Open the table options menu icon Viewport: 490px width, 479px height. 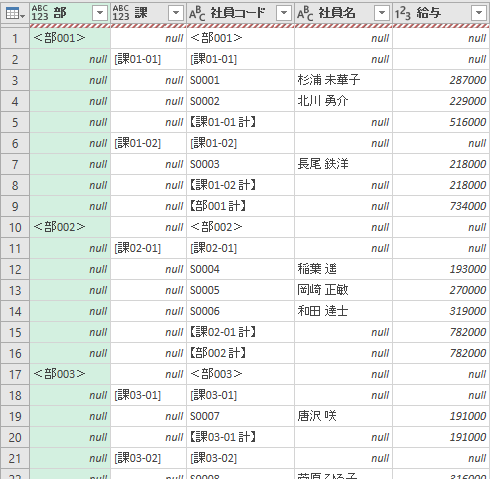point(15,14)
